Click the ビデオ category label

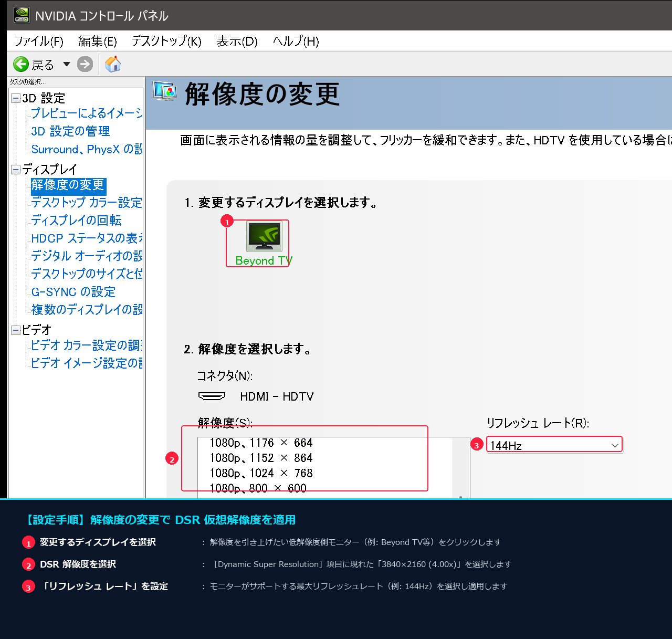click(36, 330)
